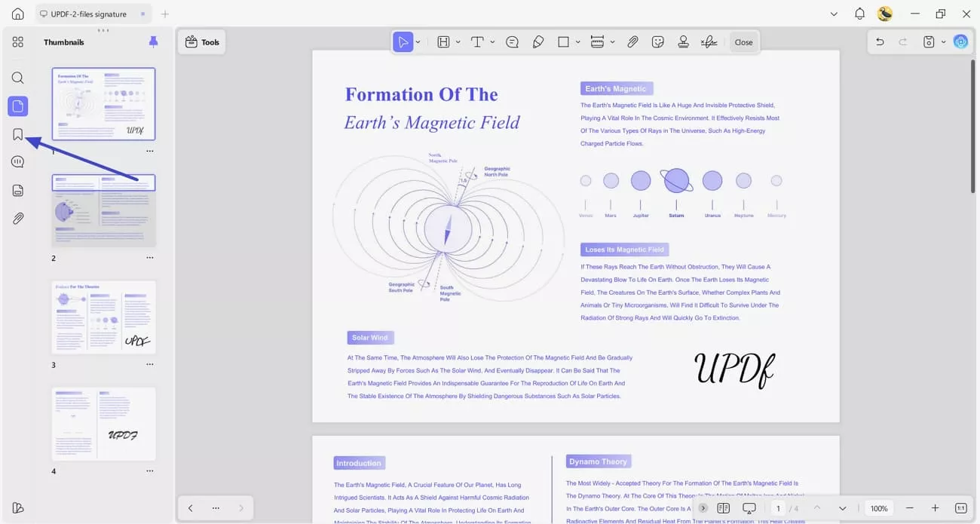Viewport: 980px width, 524px height.
Task: Expand the Text tool dropdown arrow
Action: point(492,42)
